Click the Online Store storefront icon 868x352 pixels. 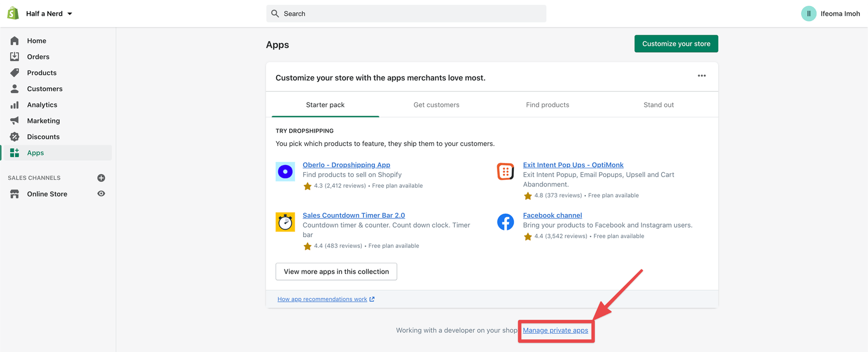pos(15,194)
